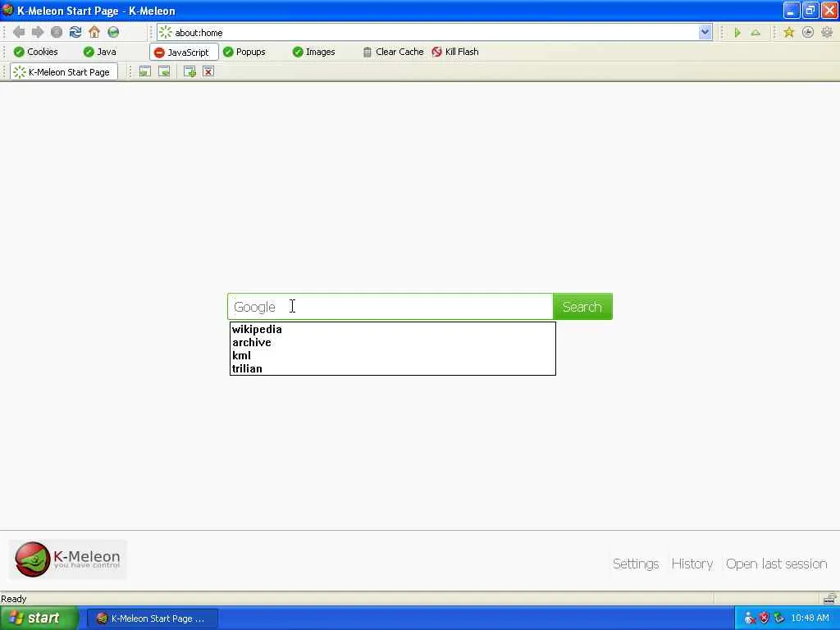This screenshot has width=840, height=630.
Task: Open the Settings link
Action: coord(636,564)
